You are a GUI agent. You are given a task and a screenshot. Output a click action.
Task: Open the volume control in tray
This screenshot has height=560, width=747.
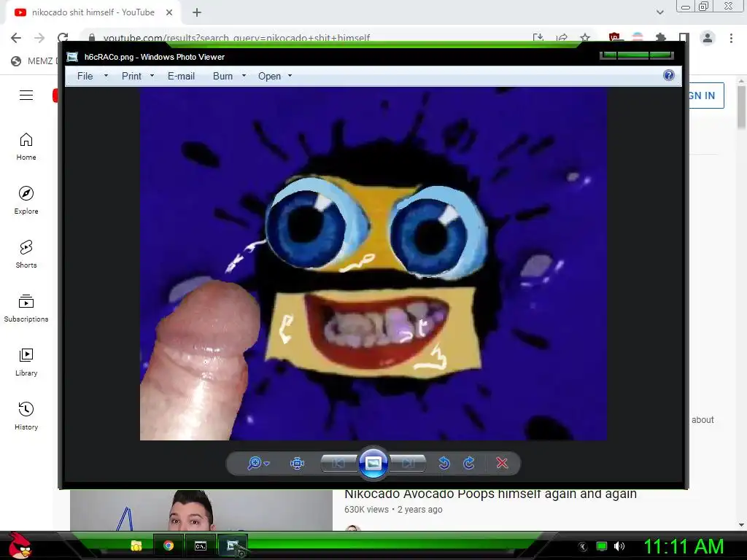click(x=619, y=546)
